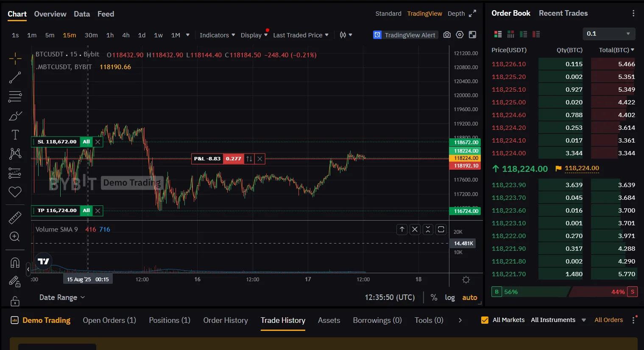Click the chart layout icon in toolbar
The width and height of the screenshot is (644, 350).
pos(472,35)
